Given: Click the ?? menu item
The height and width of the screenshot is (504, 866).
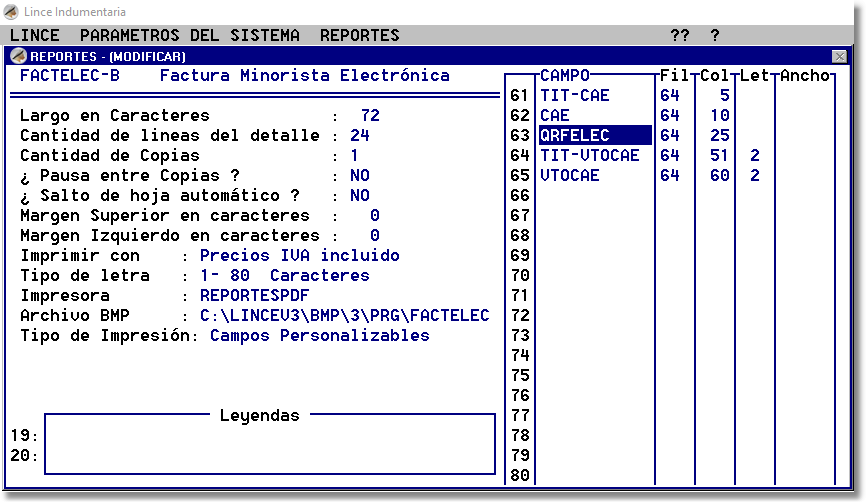Looking at the screenshot, I should pyautogui.click(x=680, y=35).
